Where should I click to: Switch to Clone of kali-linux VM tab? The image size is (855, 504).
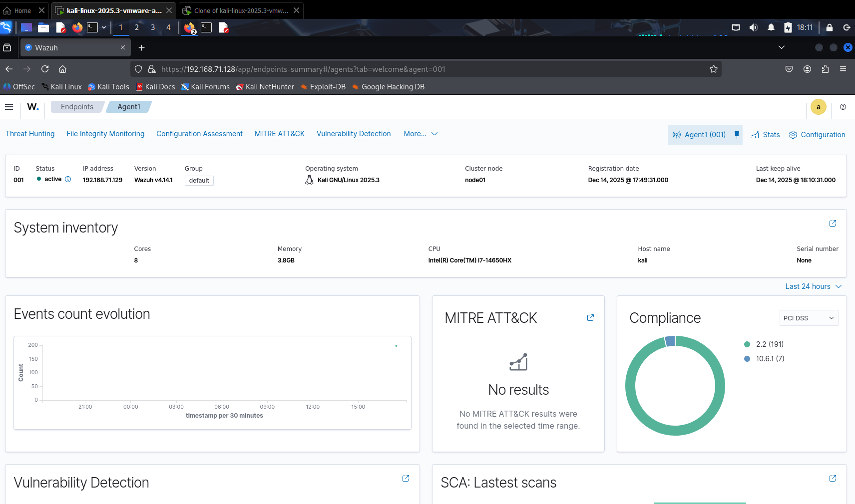[241, 10]
